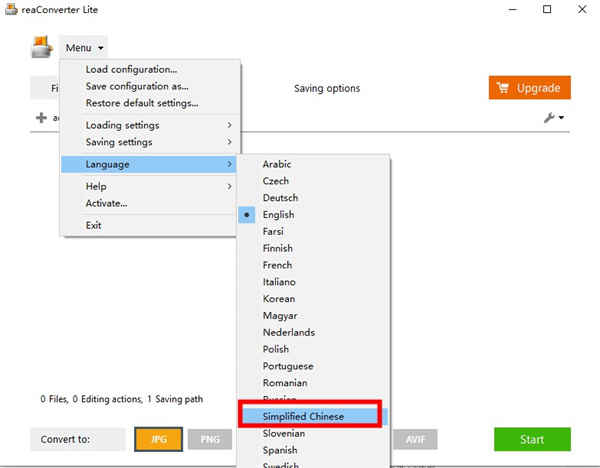Click the plus add files icon
600x468 pixels.
pos(41,117)
